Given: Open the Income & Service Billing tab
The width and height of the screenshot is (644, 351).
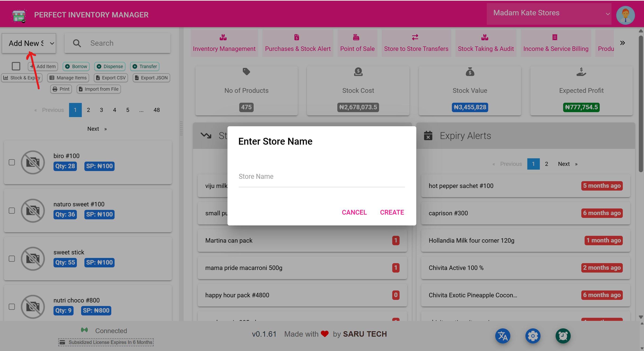Looking at the screenshot, I should [x=556, y=43].
